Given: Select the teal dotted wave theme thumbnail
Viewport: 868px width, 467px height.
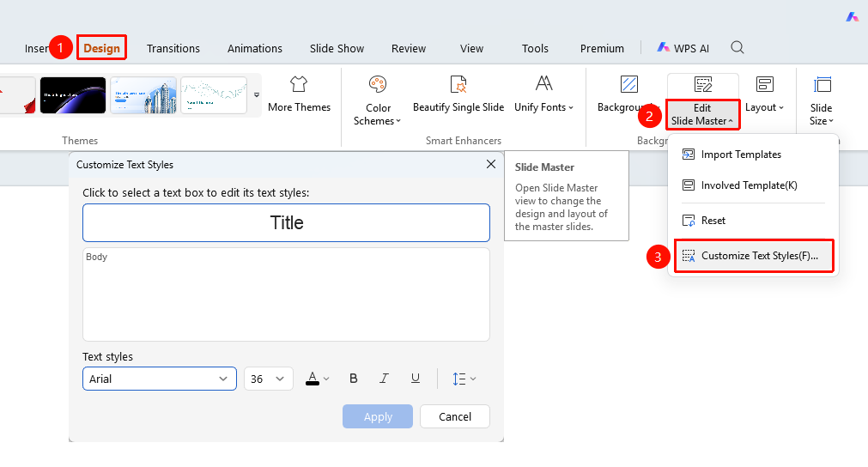Looking at the screenshot, I should click(214, 95).
